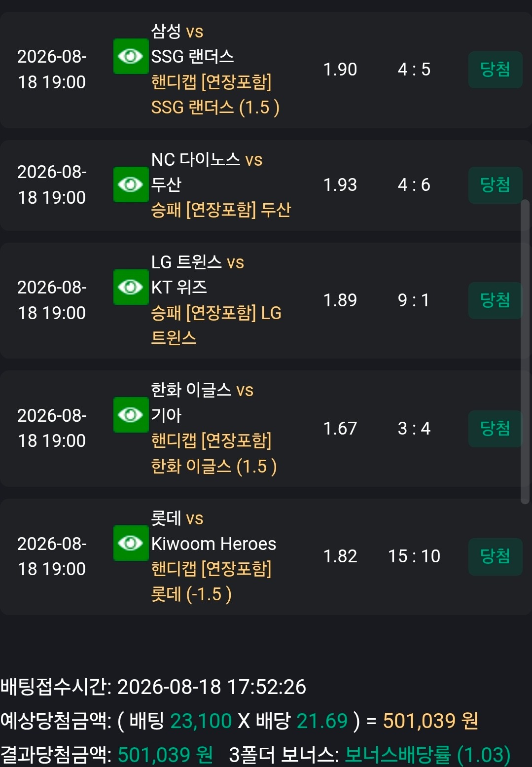Click the 501,039 원 expected winnings amount

(x=430, y=721)
